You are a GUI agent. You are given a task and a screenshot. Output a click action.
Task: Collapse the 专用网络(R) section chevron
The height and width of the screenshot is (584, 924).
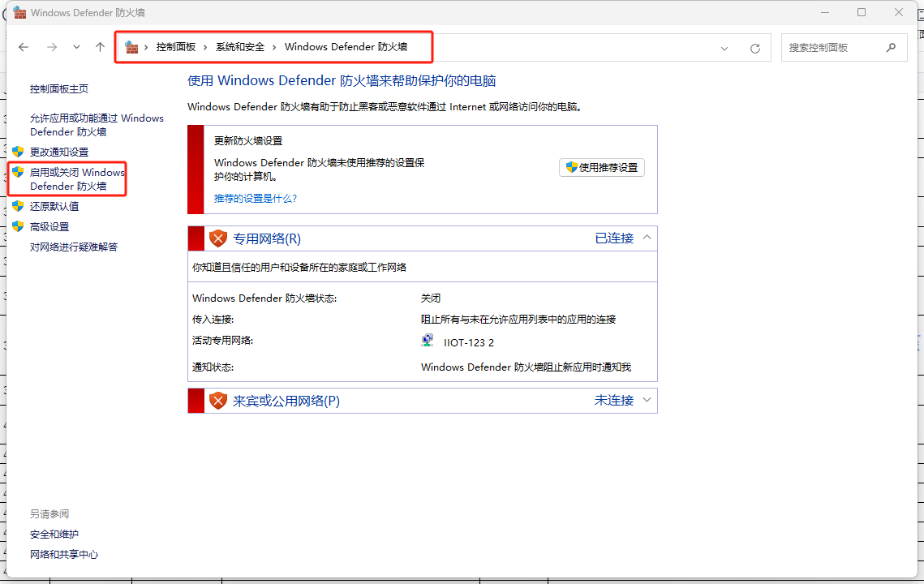click(x=647, y=238)
